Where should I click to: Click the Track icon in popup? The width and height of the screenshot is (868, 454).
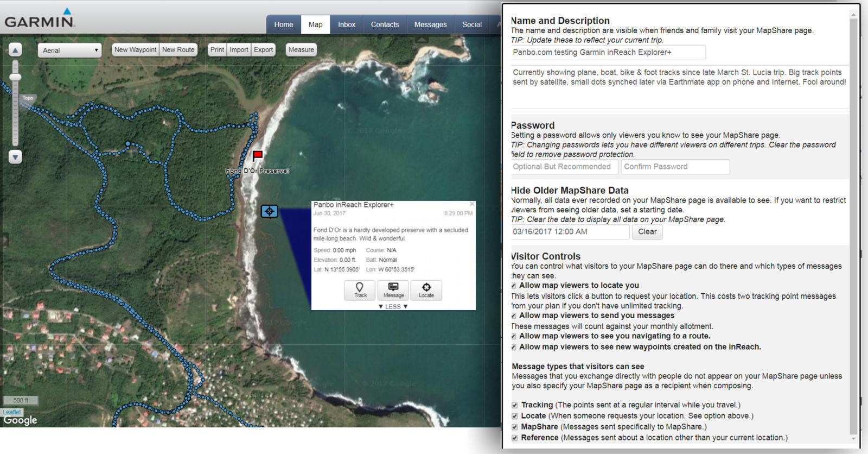(360, 290)
